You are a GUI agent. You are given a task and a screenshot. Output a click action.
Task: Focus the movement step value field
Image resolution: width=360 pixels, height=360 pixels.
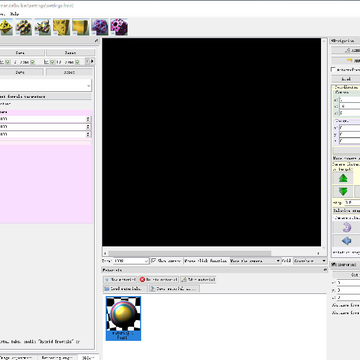[352, 202]
